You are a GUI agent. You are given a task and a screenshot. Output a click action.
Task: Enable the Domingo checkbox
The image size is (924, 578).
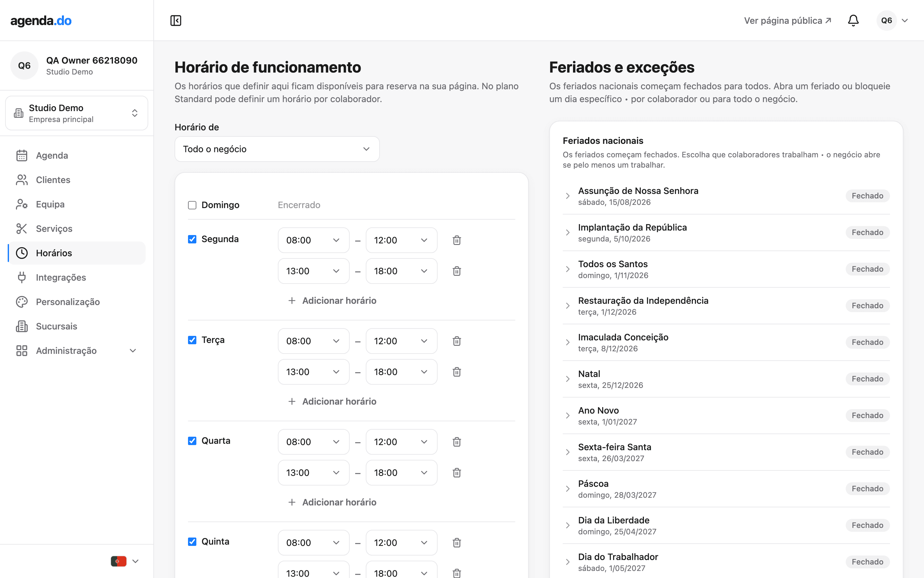pyautogui.click(x=192, y=205)
